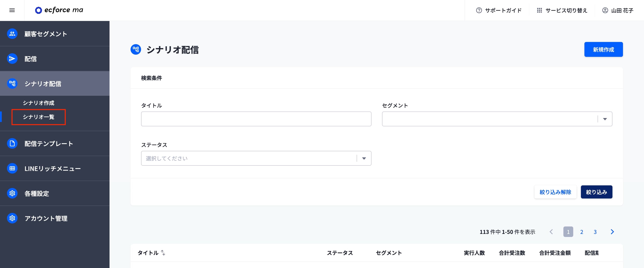Click the 各種設定 gear icon

(12, 193)
